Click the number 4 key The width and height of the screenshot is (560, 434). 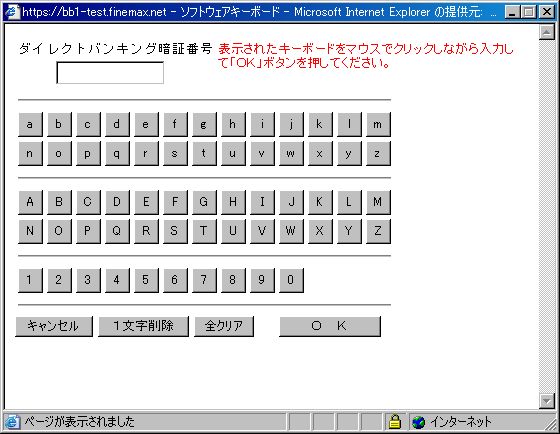tap(117, 280)
